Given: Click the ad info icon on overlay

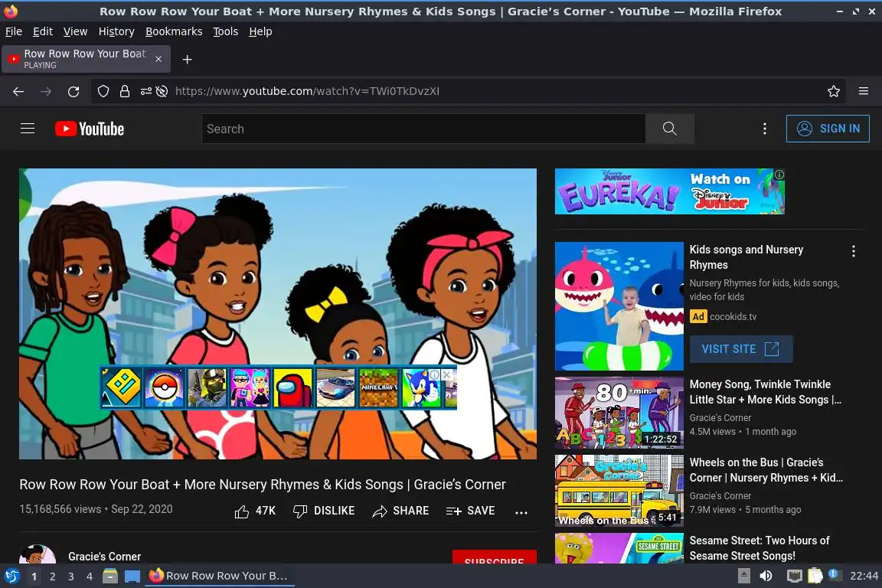Looking at the screenshot, I should tap(435, 374).
